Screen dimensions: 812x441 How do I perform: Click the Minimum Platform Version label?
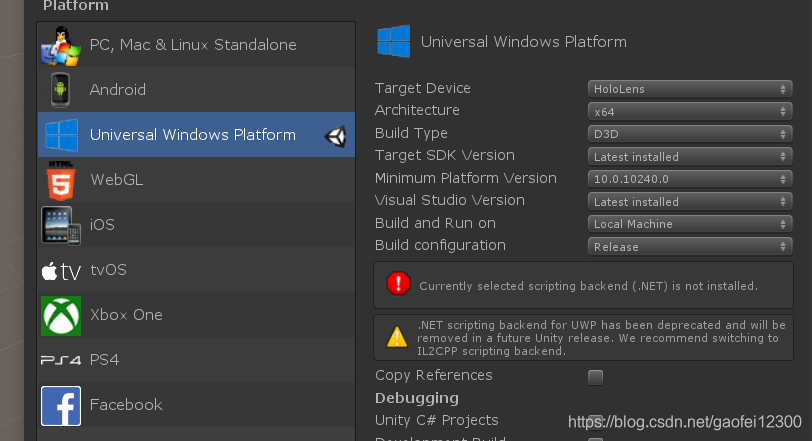[x=466, y=178]
